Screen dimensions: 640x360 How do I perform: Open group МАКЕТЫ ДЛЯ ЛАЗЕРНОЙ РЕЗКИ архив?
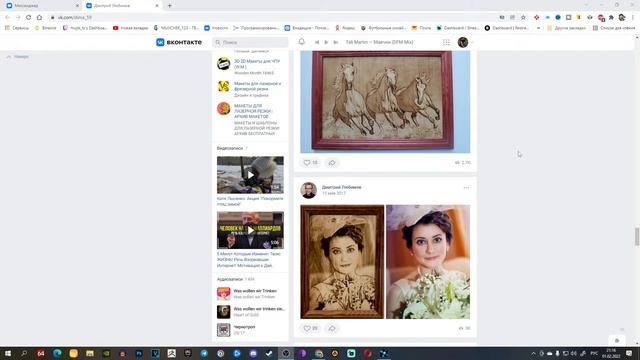pos(253,111)
